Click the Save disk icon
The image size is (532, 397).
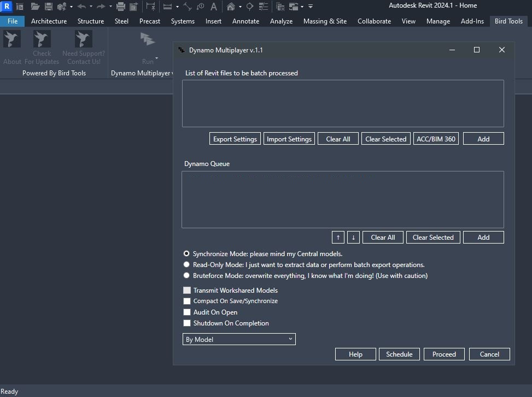tap(49, 7)
